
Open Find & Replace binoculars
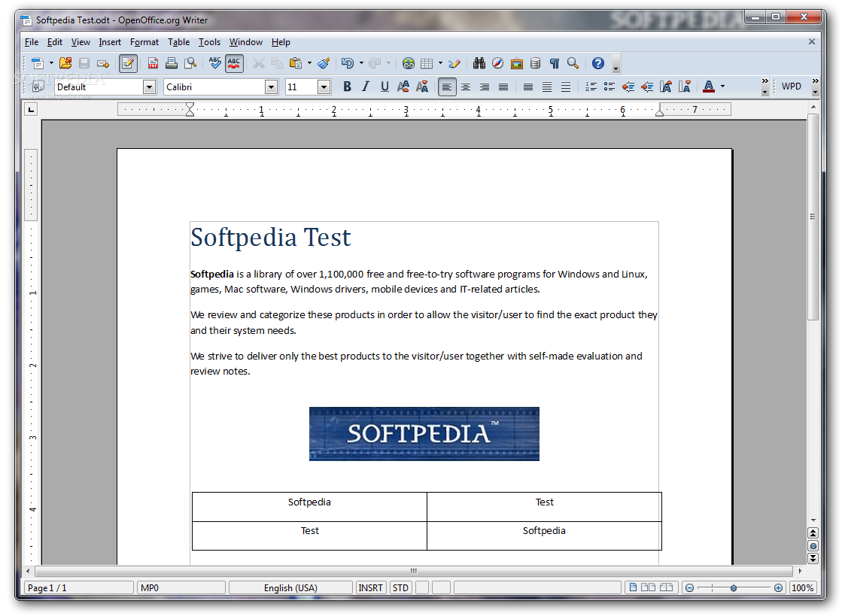click(479, 63)
